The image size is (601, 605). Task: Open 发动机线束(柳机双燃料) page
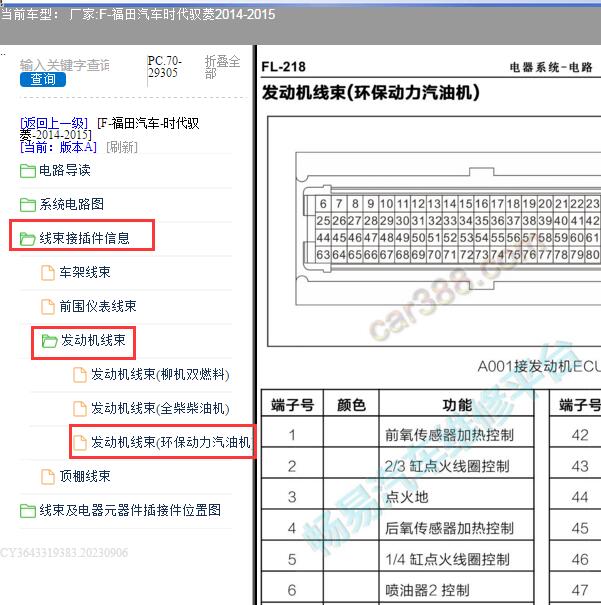tap(160, 374)
